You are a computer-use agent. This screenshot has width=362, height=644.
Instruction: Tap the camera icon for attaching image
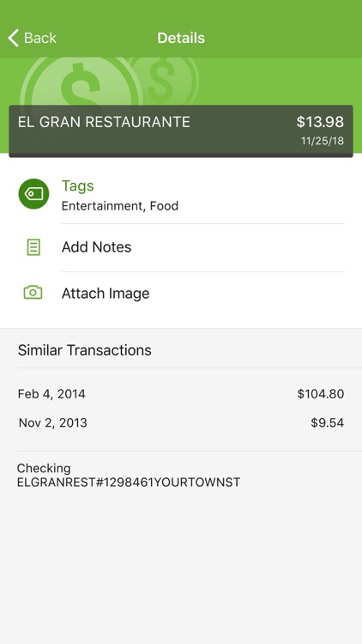point(33,293)
